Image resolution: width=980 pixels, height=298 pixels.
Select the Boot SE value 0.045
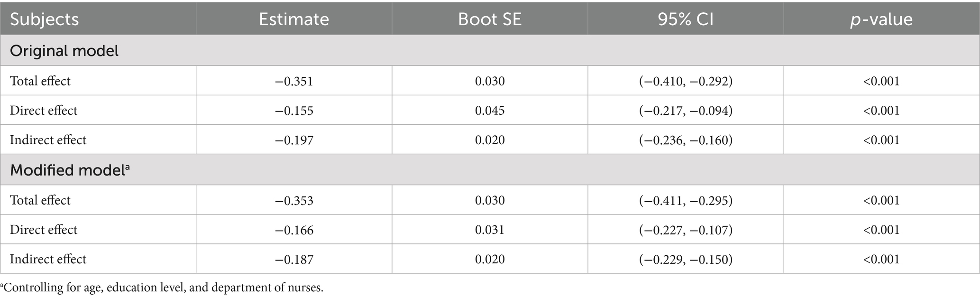(490, 111)
